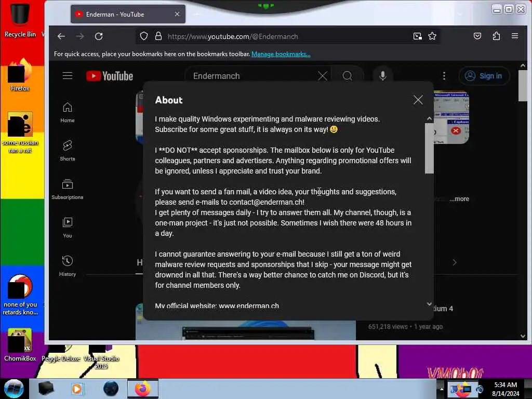This screenshot has width=532, height=399.
Task: Select ChomikBox desktop icon
Action: pos(20,344)
